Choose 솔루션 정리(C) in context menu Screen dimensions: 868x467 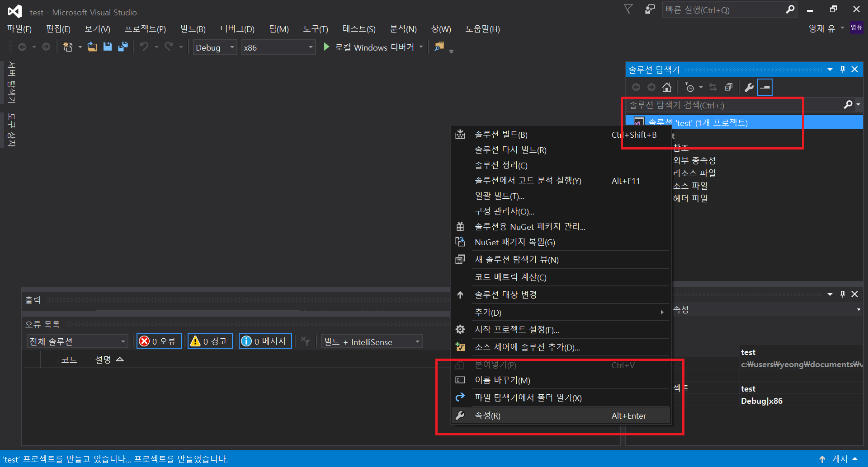561,165
